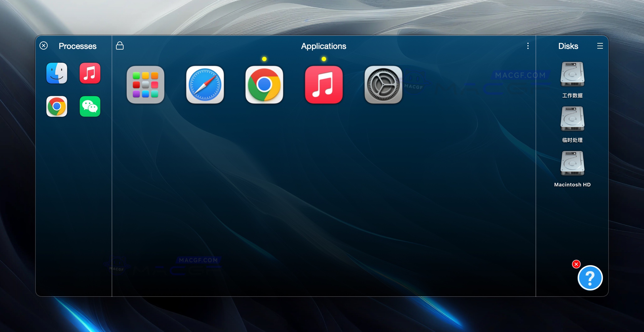This screenshot has height=332, width=644.
Task: Click the Music process icon in Processes
Action: click(90, 73)
